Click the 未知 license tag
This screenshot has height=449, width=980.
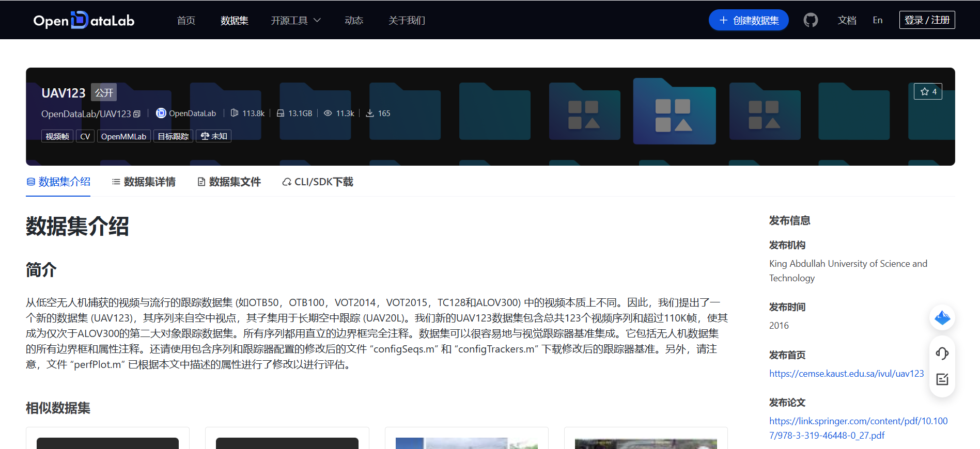pyautogui.click(x=214, y=136)
